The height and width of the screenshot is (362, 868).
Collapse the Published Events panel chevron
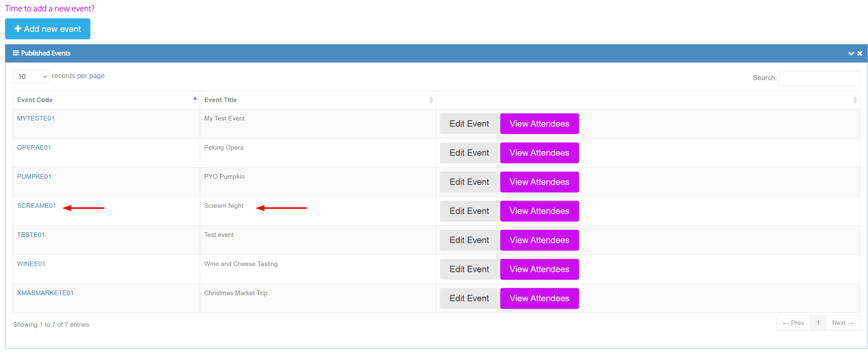851,53
